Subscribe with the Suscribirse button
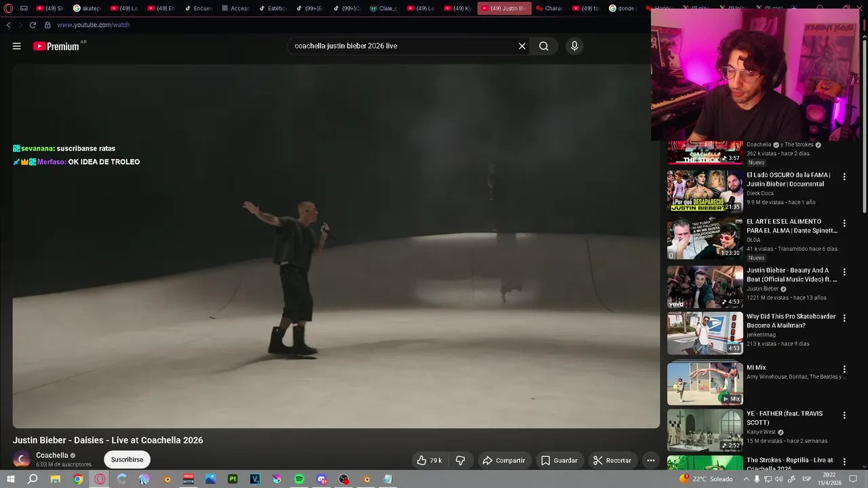The height and width of the screenshot is (488, 868). (127, 460)
